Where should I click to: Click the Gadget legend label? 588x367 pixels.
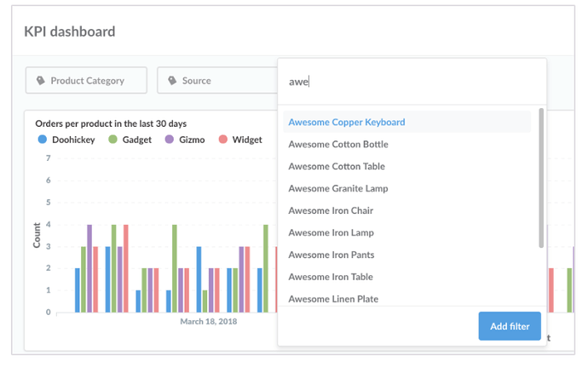[137, 140]
